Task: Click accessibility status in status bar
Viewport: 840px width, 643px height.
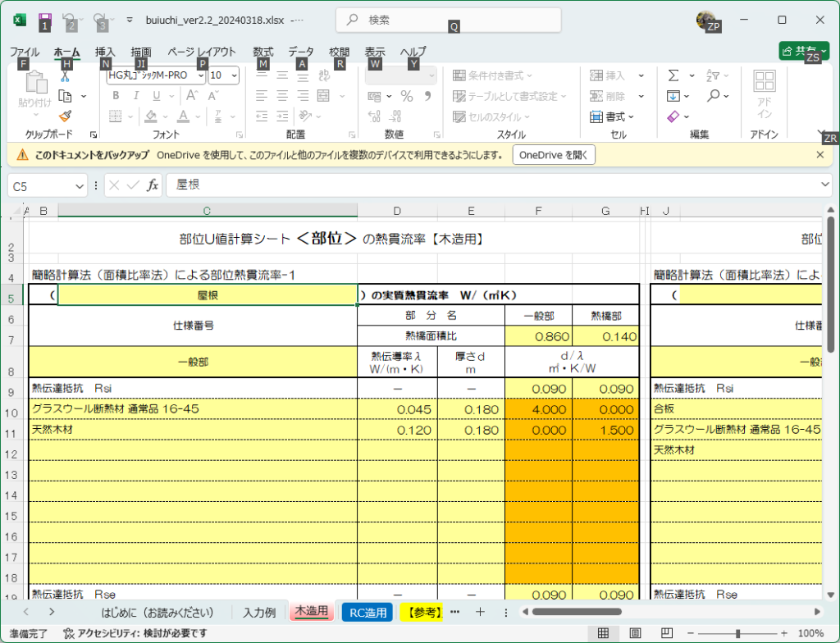Action: click(135, 633)
